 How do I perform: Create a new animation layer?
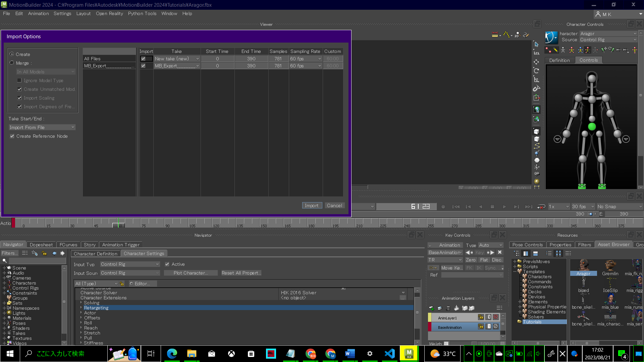click(x=432, y=308)
